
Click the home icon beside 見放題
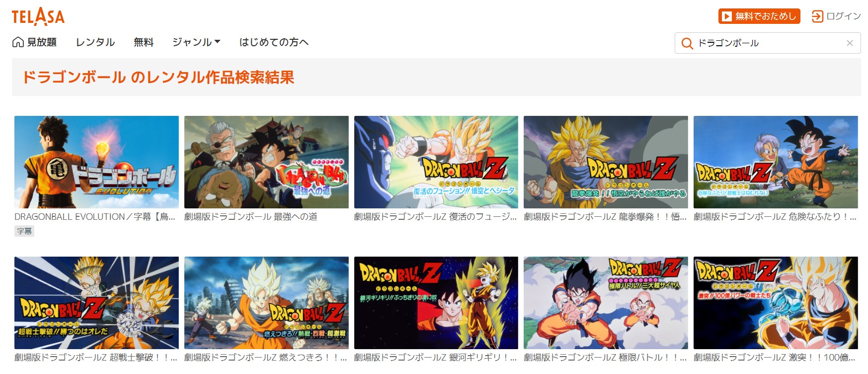(18, 42)
